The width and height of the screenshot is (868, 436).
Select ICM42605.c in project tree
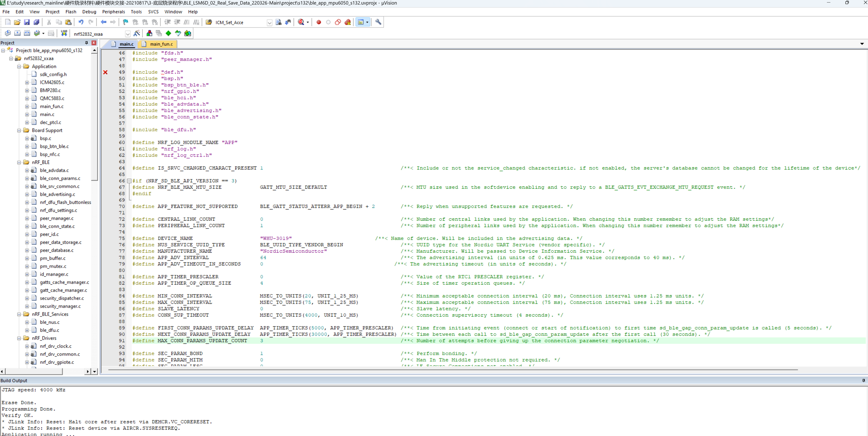pyautogui.click(x=52, y=82)
